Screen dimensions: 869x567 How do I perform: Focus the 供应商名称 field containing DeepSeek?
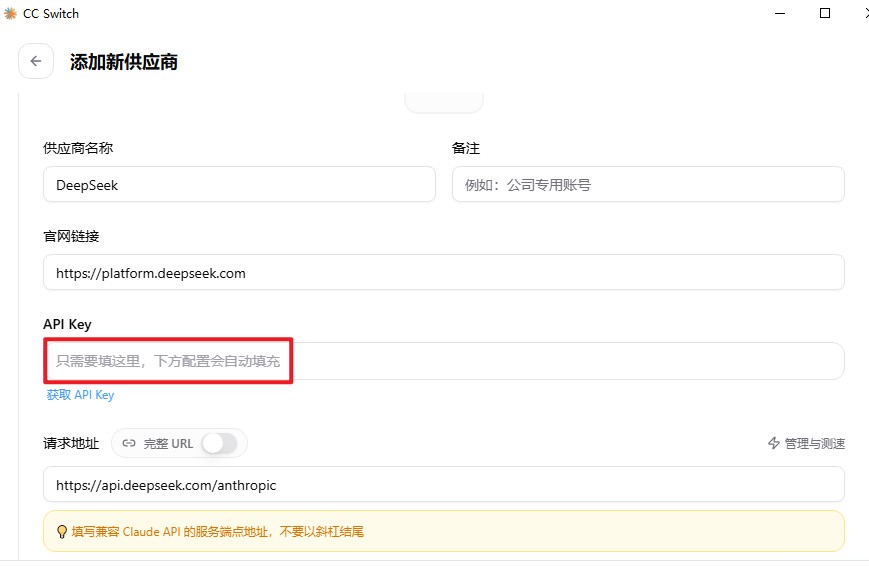coord(239,185)
